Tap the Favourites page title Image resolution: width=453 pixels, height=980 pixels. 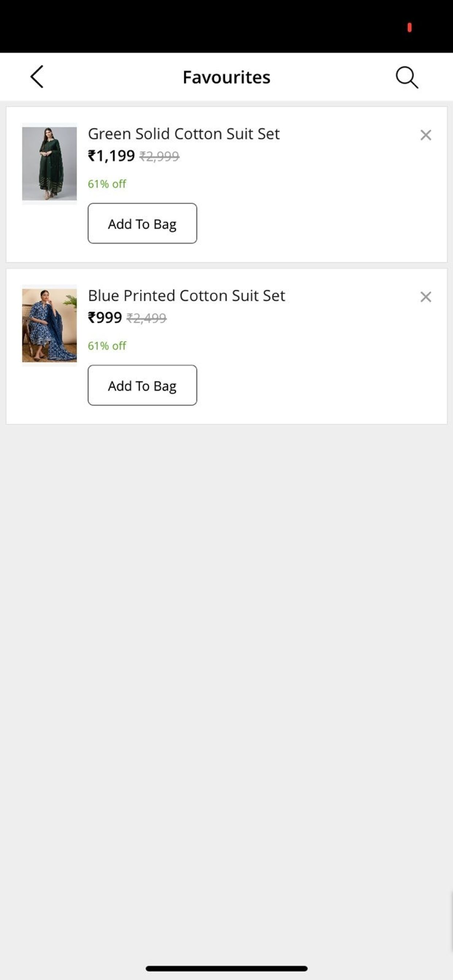point(226,77)
